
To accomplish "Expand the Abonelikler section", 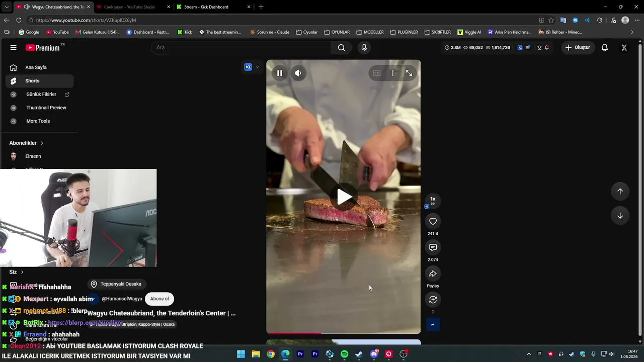I will 26,143.
